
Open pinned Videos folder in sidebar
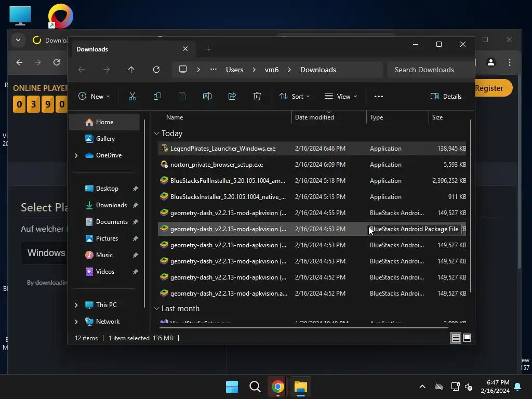tap(104, 272)
